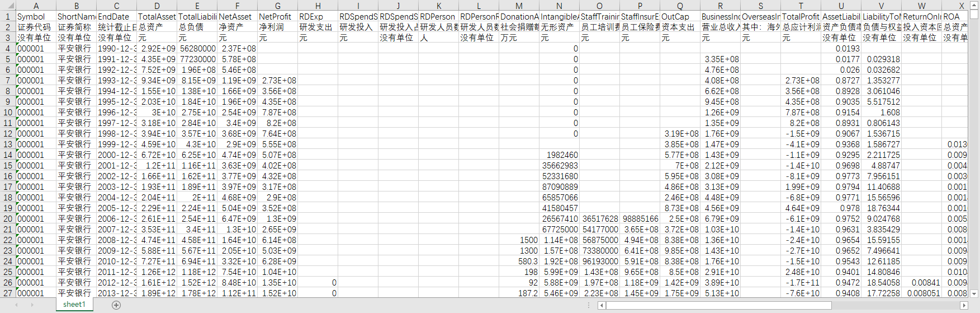Click the tab bar splitter handle dots

589,305
